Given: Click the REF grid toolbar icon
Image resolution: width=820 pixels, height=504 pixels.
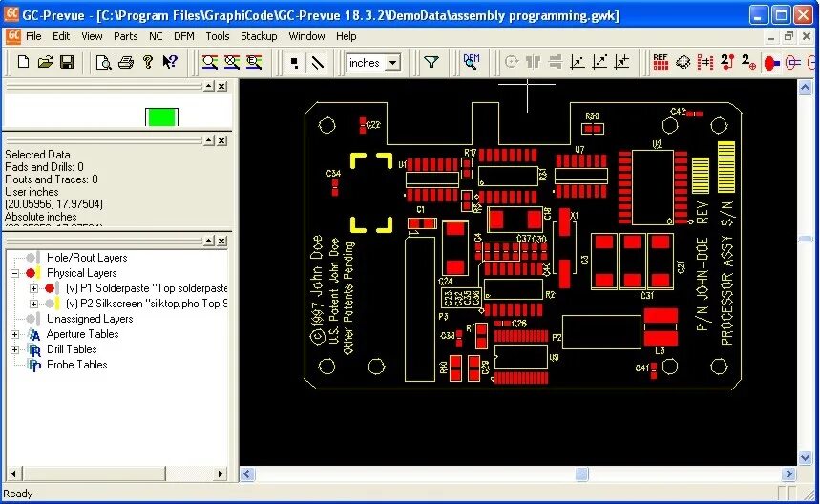Looking at the screenshot, I should (x=661, y=62).
